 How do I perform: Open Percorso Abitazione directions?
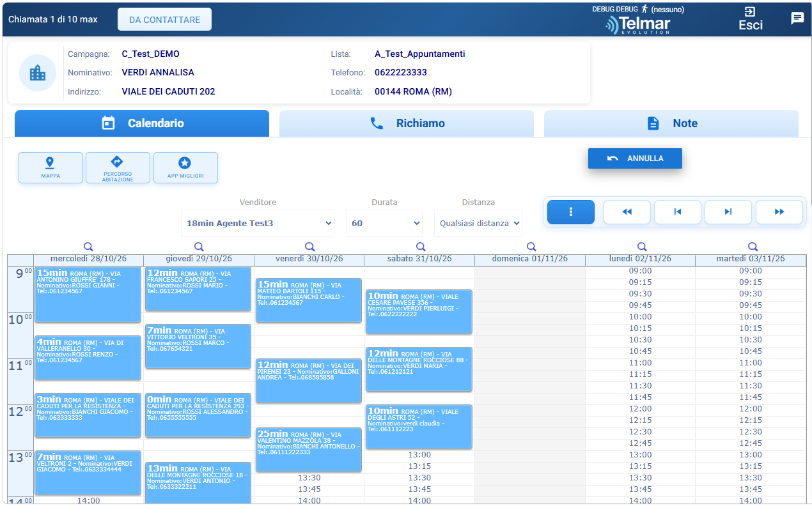(x=118, y=167)
